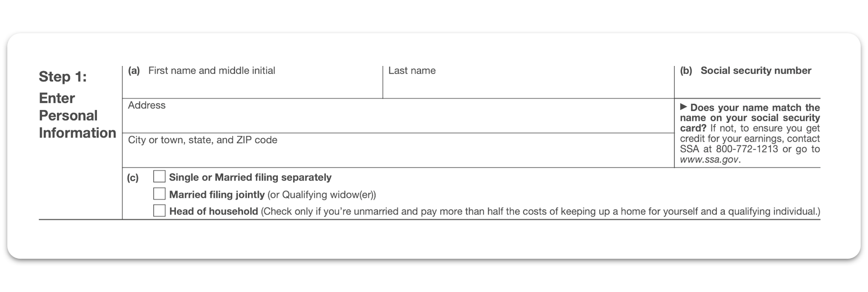Click the Head of household parenthetical note
Screen dimensions: 868x292
pos(540,212)
